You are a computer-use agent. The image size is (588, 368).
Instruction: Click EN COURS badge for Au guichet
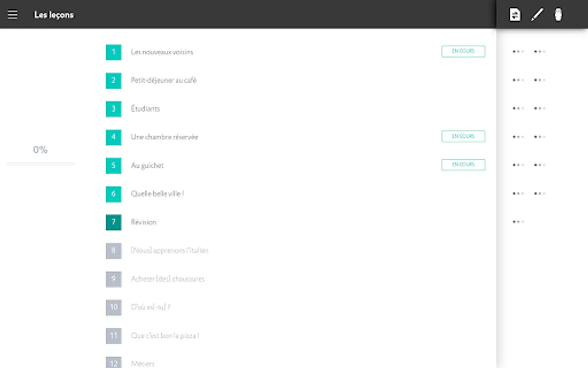click(x=463, y=164)
